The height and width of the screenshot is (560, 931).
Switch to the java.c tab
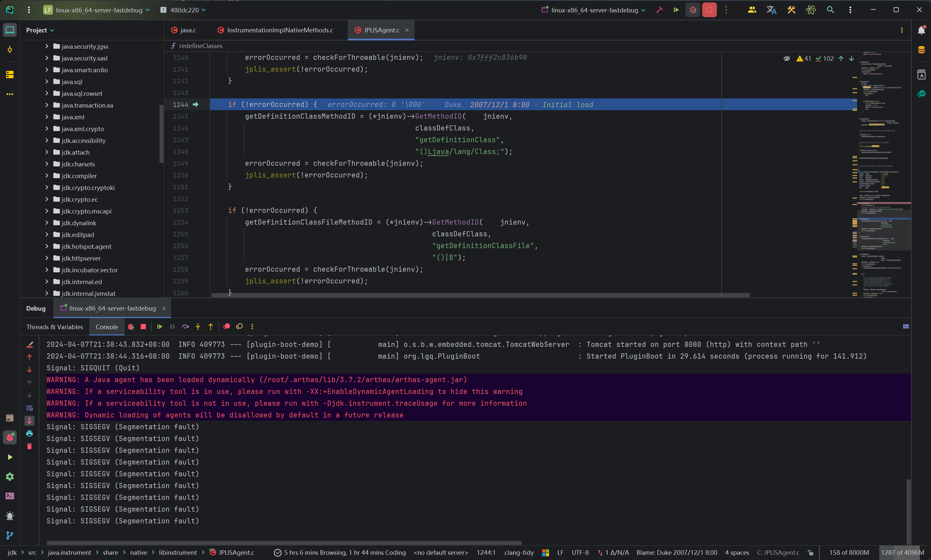click(x=184, y=30)
